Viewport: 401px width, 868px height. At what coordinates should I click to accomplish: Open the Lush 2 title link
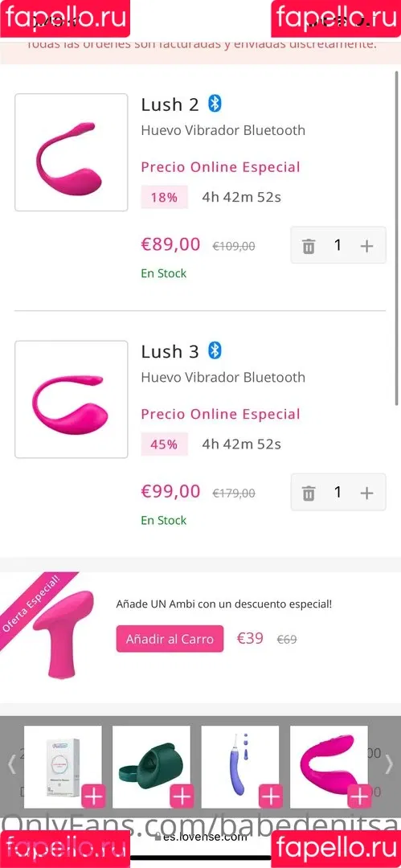[170, 104]
